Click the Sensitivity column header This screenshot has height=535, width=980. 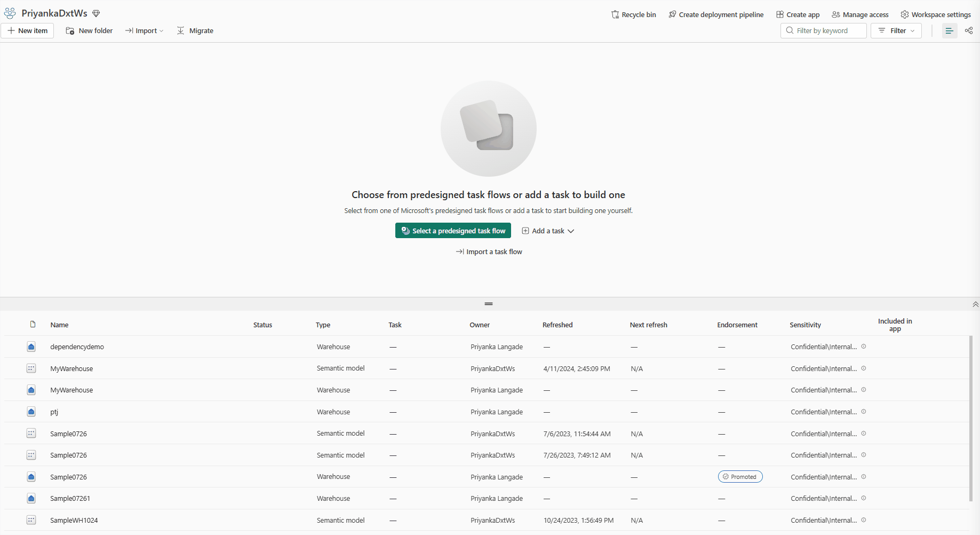(805, 325)
